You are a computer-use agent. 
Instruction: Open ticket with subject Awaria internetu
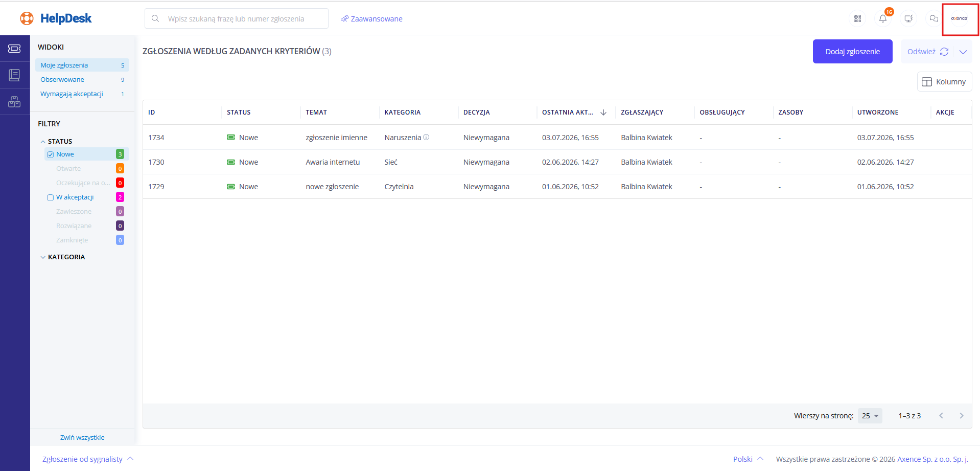coord(333,162)
